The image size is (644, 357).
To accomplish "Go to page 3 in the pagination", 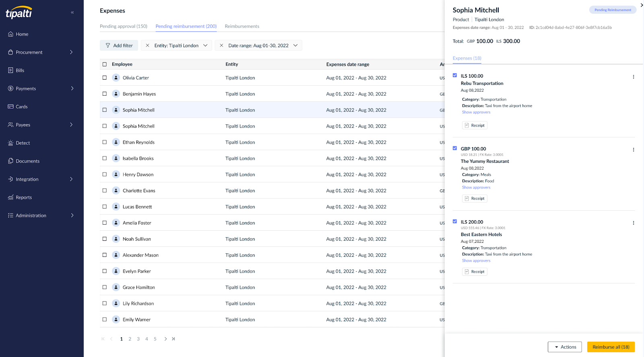I will pyautogui.click(x=138, y=339).
